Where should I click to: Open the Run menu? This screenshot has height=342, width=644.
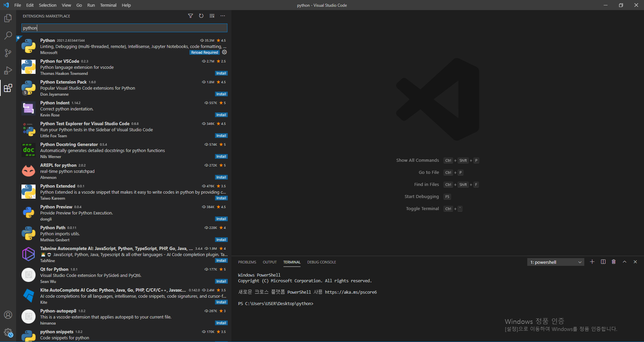91,5
